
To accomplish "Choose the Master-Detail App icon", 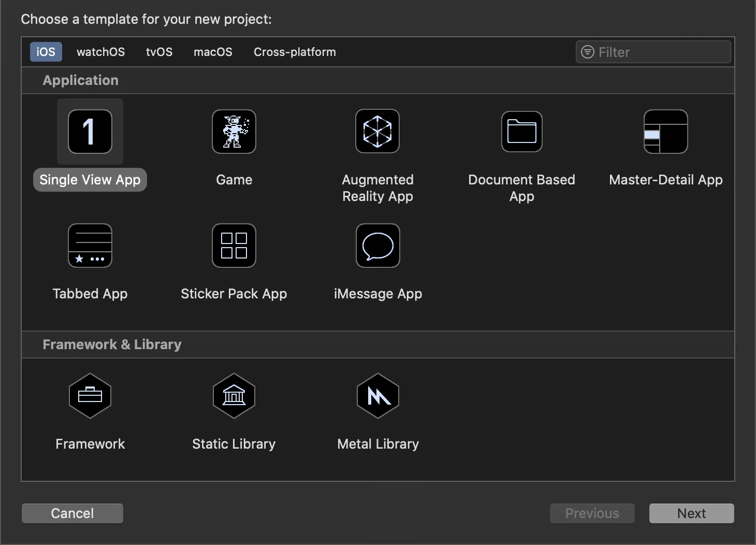I will 666,132.
